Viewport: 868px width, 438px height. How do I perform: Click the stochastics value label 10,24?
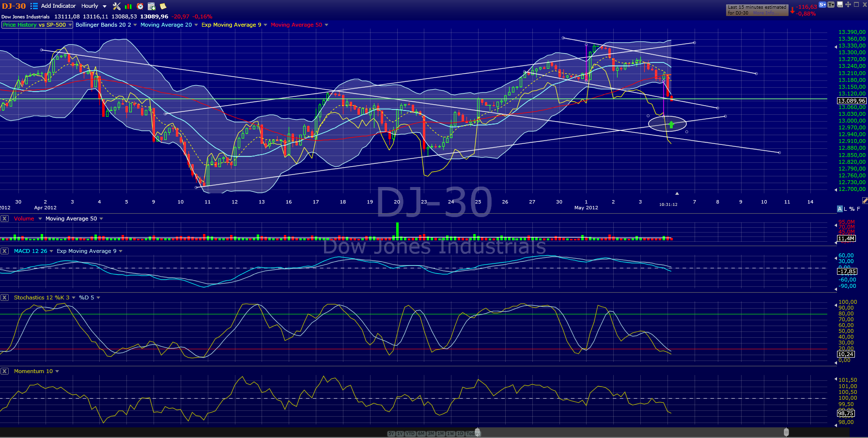(846, 354)
